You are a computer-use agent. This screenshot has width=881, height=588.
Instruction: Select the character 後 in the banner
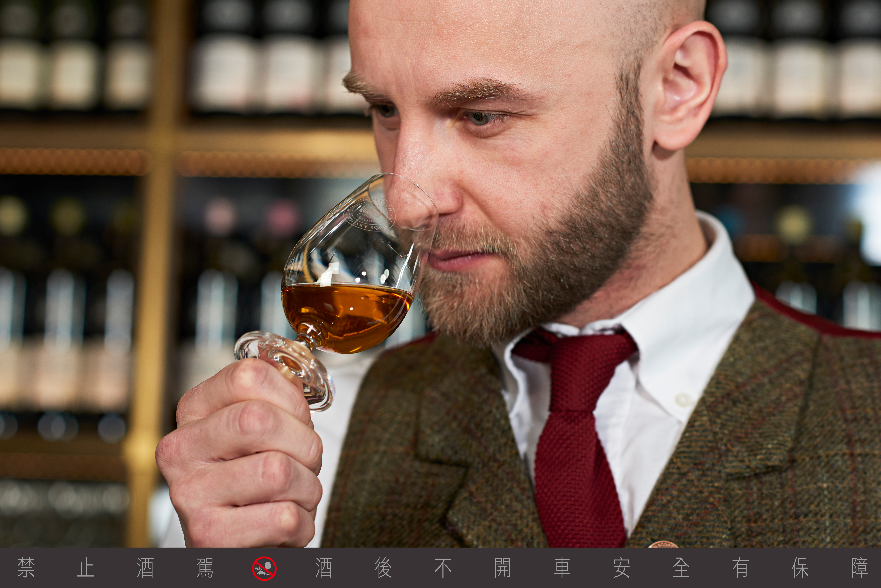pyautogui.click(x=384, y=567)
